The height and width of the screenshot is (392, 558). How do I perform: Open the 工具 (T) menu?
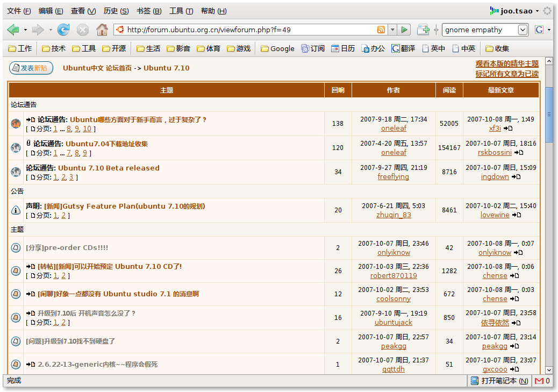click(x=181, y=11)
